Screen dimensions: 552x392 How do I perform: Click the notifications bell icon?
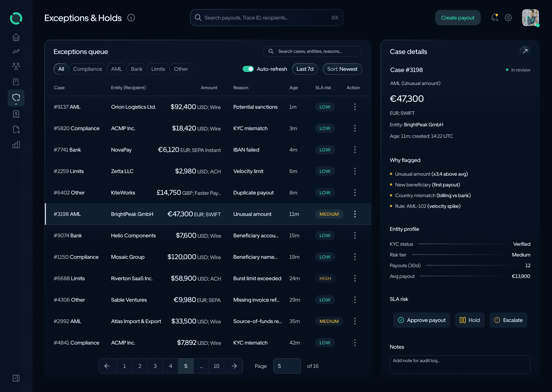tap(495, 18)
